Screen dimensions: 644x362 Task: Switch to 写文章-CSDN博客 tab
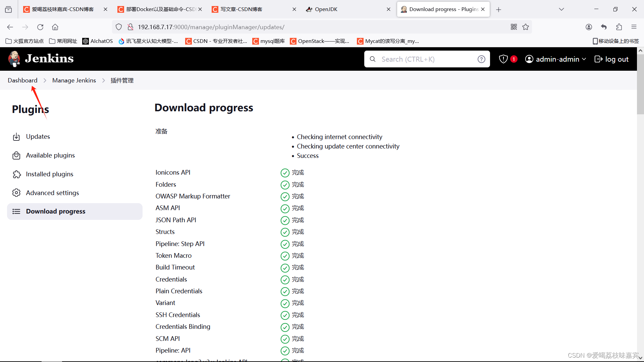point(254,9)
